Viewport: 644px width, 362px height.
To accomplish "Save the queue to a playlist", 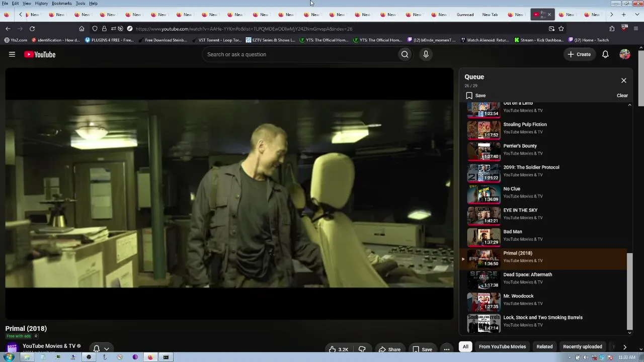I will [475, 96].
